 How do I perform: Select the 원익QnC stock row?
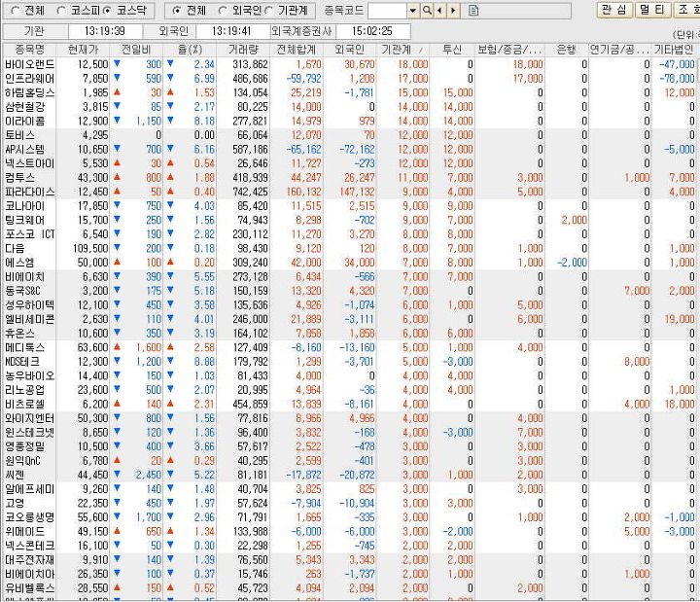pos(350,461)
